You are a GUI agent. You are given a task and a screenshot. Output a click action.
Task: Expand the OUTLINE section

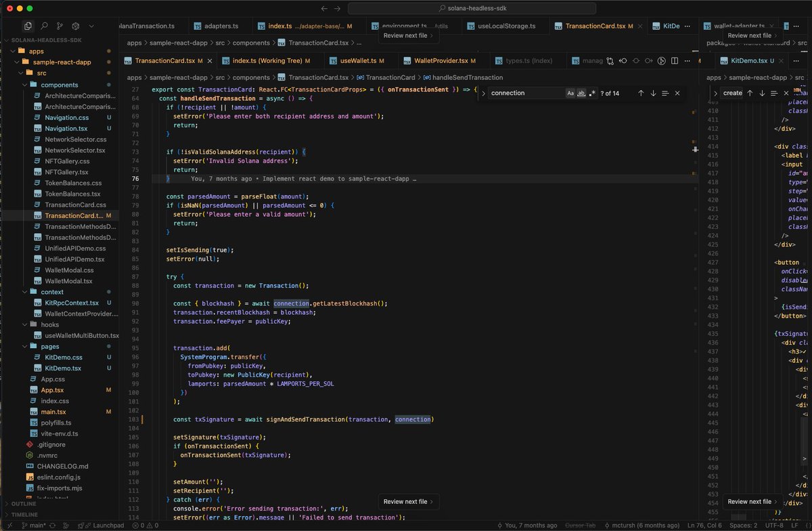pyautogui.click(x=24, y=504)
